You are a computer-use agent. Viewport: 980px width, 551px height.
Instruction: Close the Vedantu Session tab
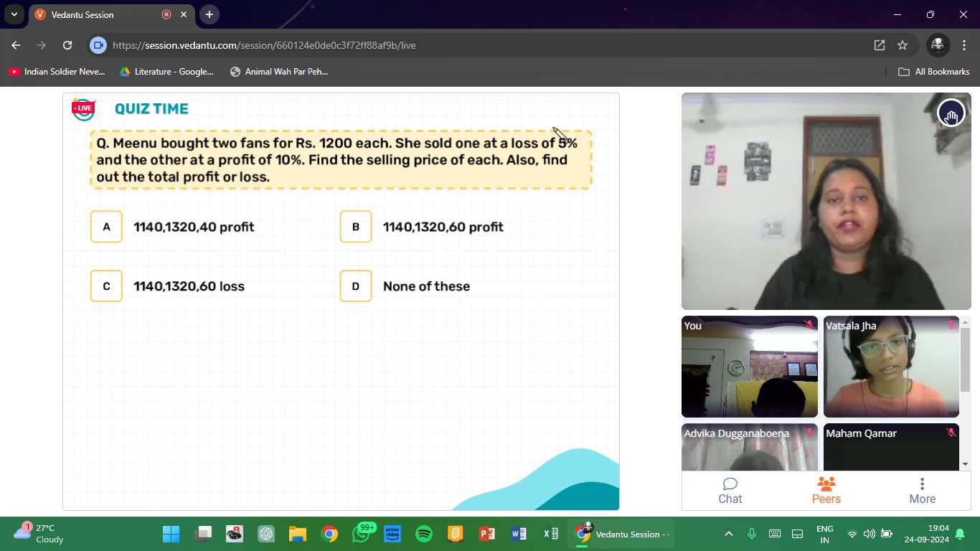184,14
